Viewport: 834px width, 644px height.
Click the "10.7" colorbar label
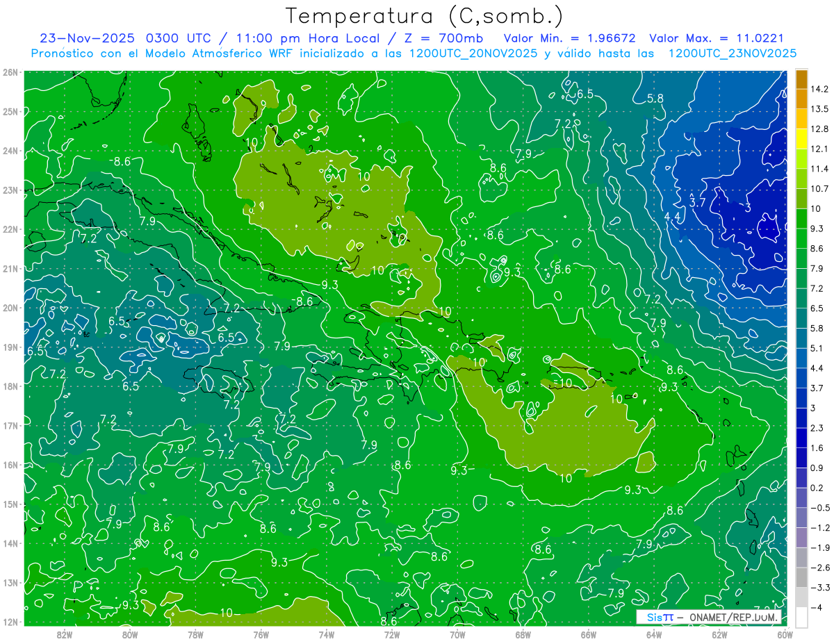[x=819, y=189]
